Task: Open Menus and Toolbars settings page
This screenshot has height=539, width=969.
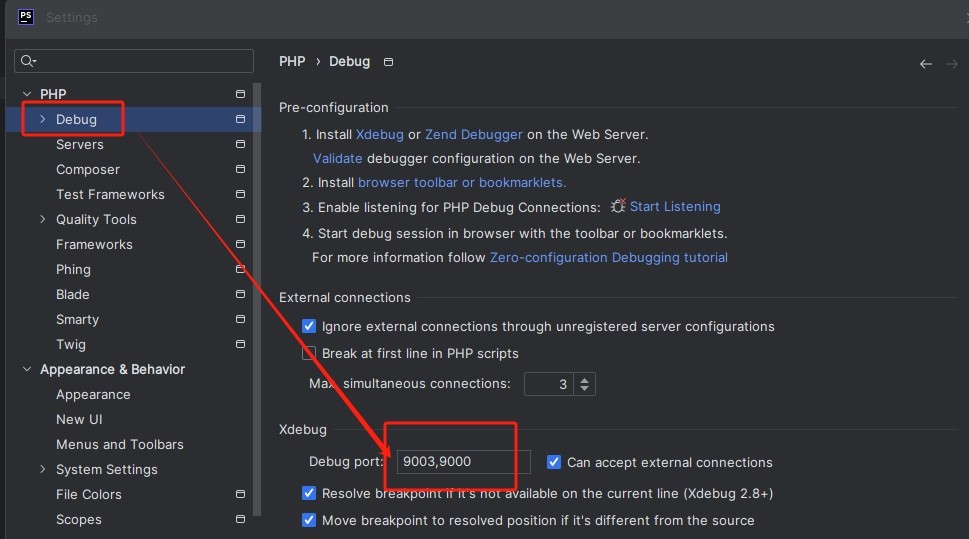Action: 119,445
